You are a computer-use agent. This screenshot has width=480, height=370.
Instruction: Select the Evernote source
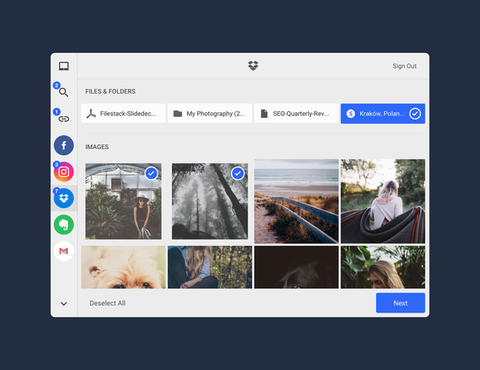click(64, 225)
